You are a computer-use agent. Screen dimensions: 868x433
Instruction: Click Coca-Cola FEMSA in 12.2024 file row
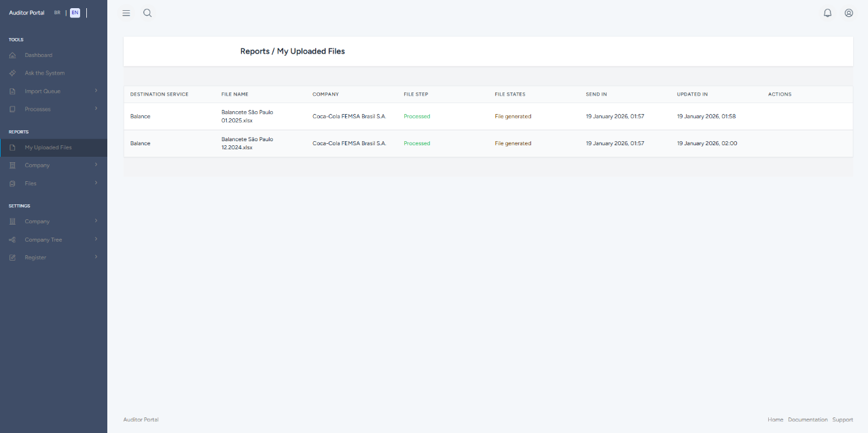(x=349, y=144)
